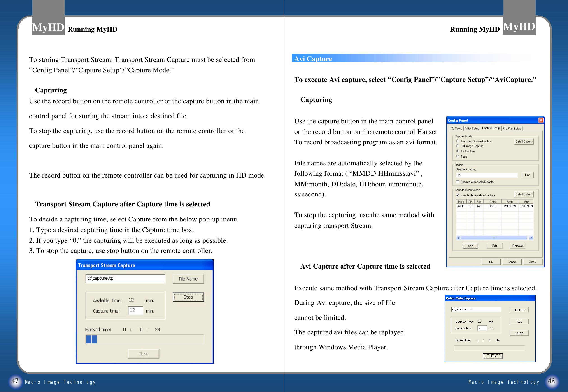Open the VGA Setup tab
The width and height of the screenshot is (568, 392).
tap(472, 129)
